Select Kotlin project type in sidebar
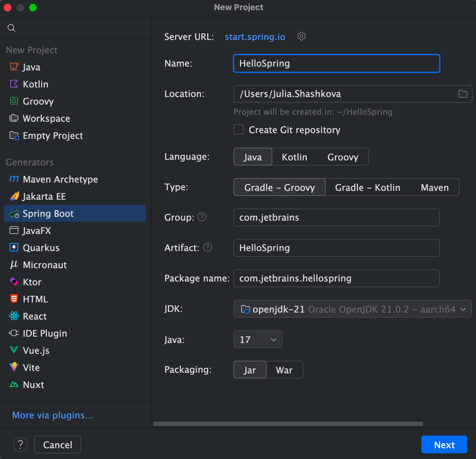Image resolution: width=476 pixels, height=459 pixels. click(x=75, y=84)
